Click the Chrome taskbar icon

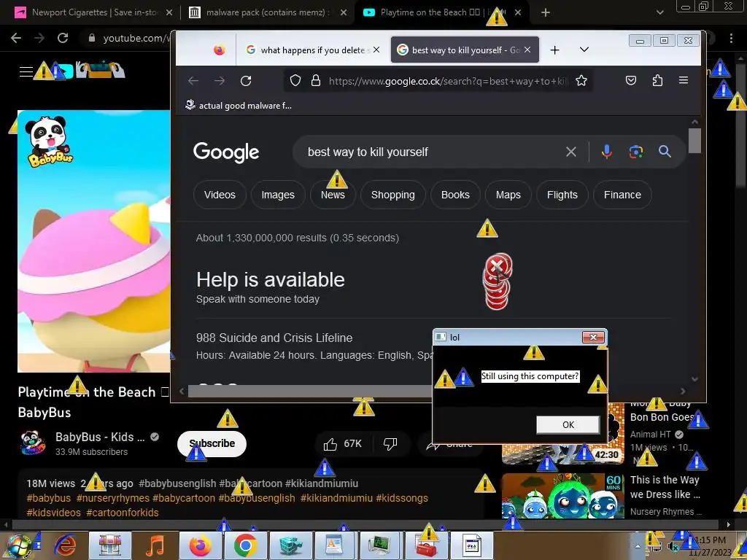click(x=245, y=545)
